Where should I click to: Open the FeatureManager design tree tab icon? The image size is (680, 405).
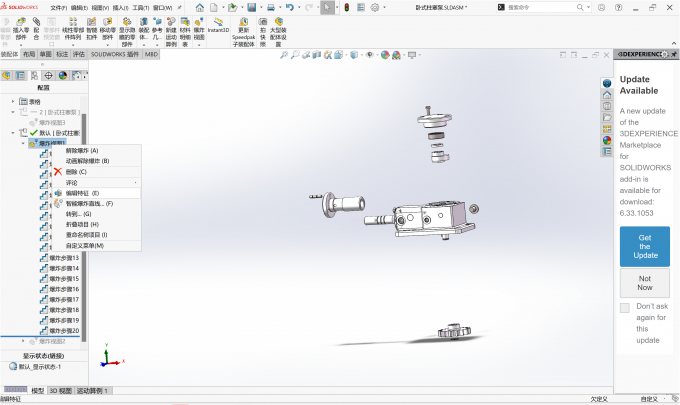coord(6,75)
